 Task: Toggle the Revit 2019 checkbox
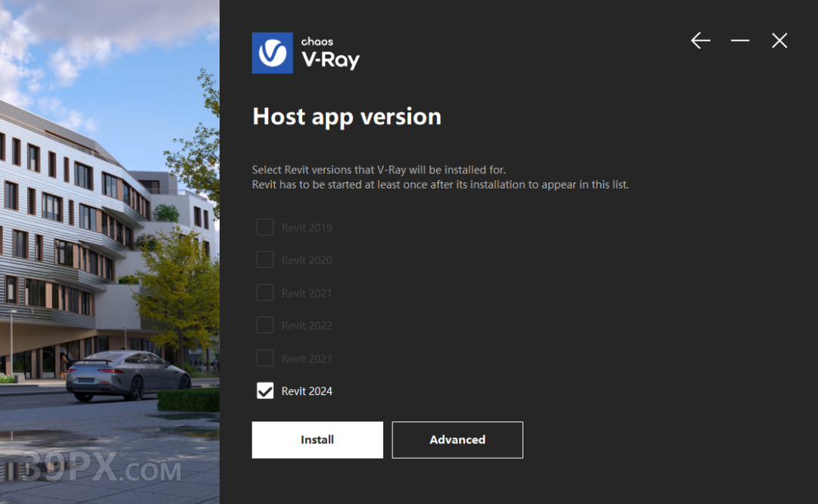pos(265,227)
